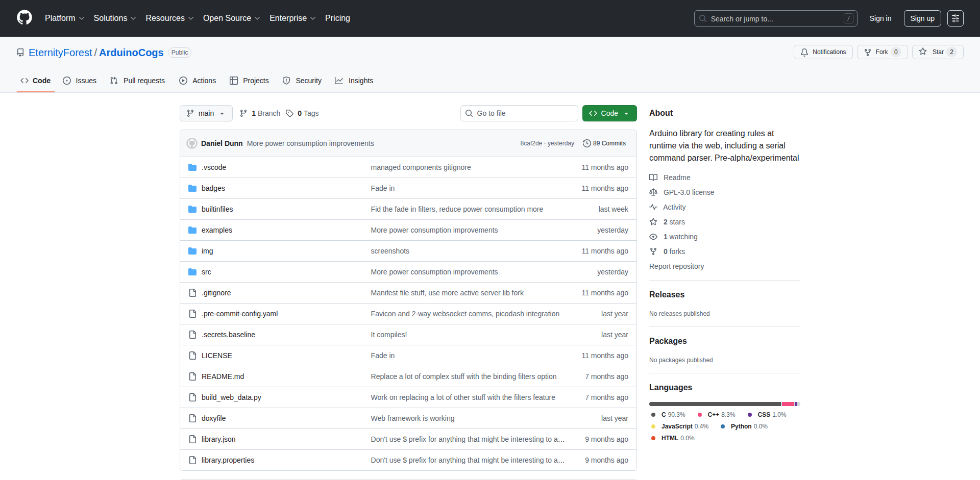
Task: Click the Releases heading link
Action: pyautogui.click(x=667, y=294)
